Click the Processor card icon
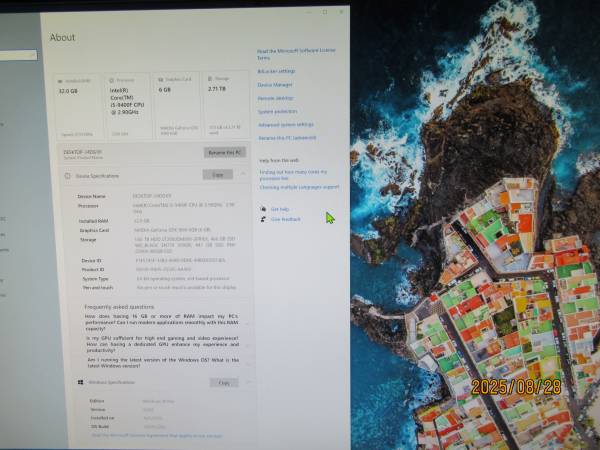The width and height of the screenshot is (600, 450). coord(111,80)
